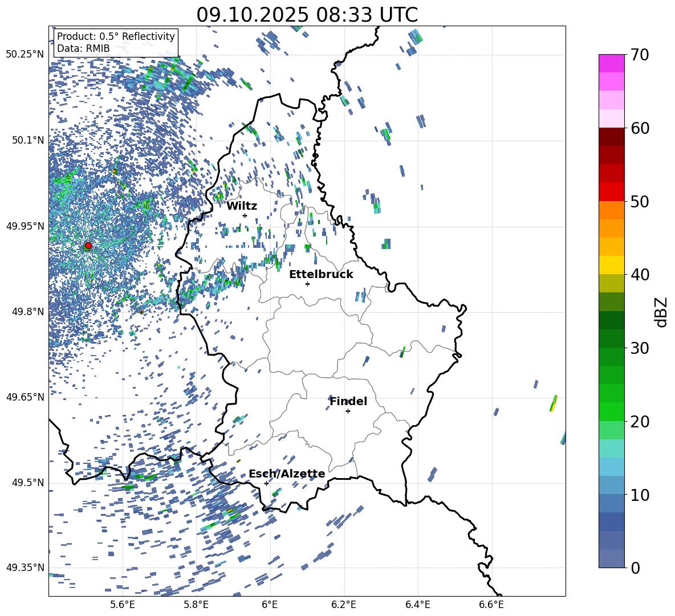Click the 6°E longitude label
Viewport: 675px width, 616px height.
pyautogui.click(x=270, y=605)
